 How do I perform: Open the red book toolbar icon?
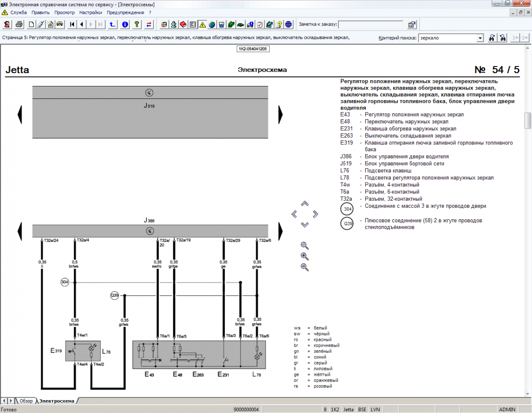coord(183,24)
